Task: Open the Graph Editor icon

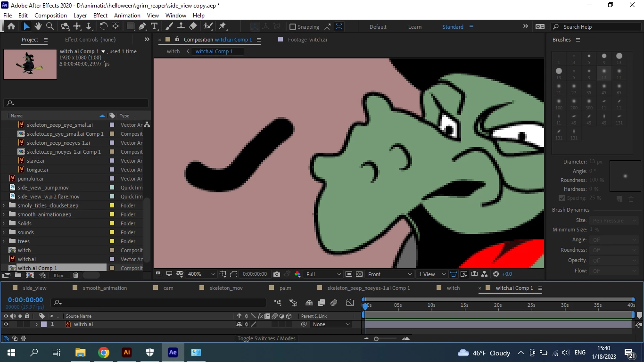Action: coord(350,303)
